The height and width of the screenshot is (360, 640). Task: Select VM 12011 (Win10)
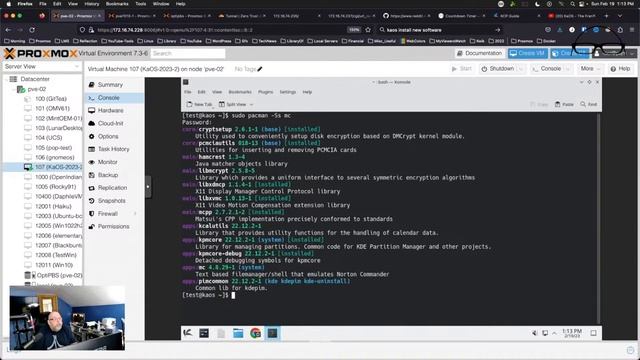coord(53,265)
